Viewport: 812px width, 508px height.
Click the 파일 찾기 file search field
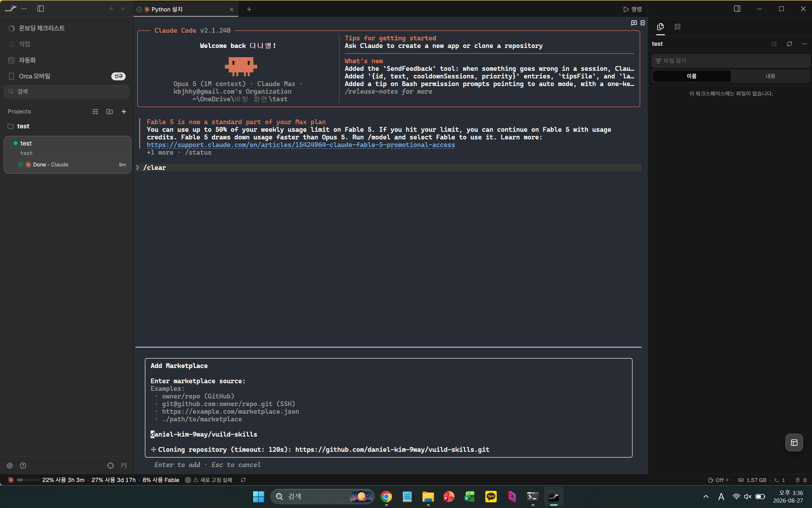pyautogui.click(x=731, y=61)
